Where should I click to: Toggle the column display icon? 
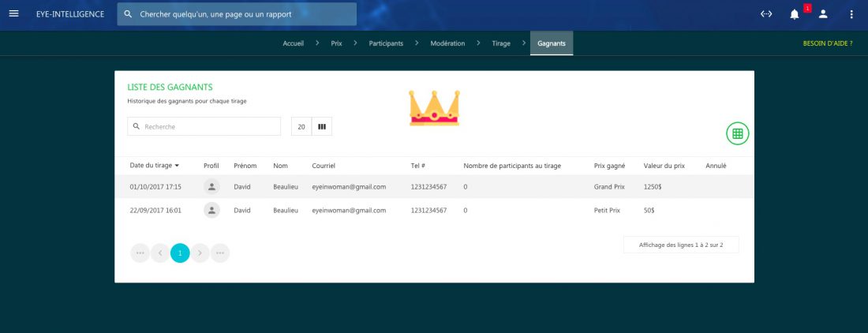(x=322, y=126)
